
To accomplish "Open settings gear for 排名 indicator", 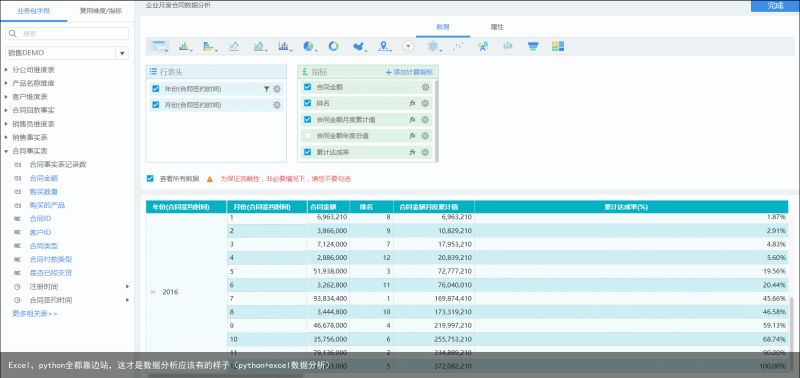I will tap(425, 104).
